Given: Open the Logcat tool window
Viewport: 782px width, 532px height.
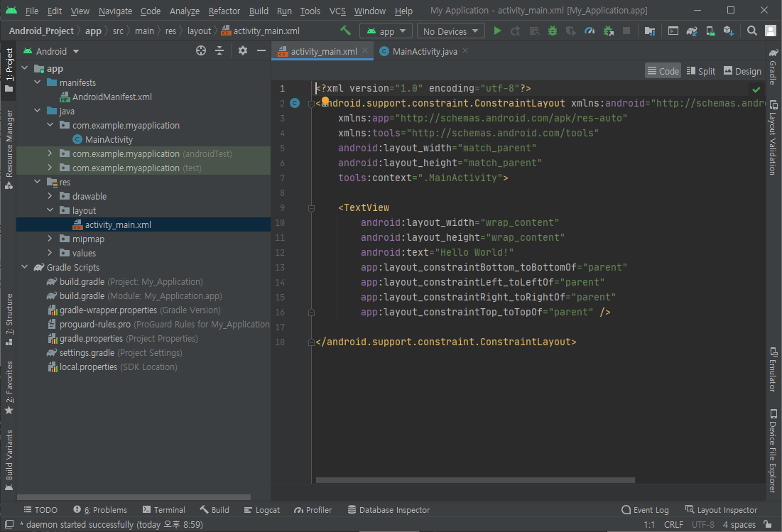Looking at the screenshot, I should [262, 509].
